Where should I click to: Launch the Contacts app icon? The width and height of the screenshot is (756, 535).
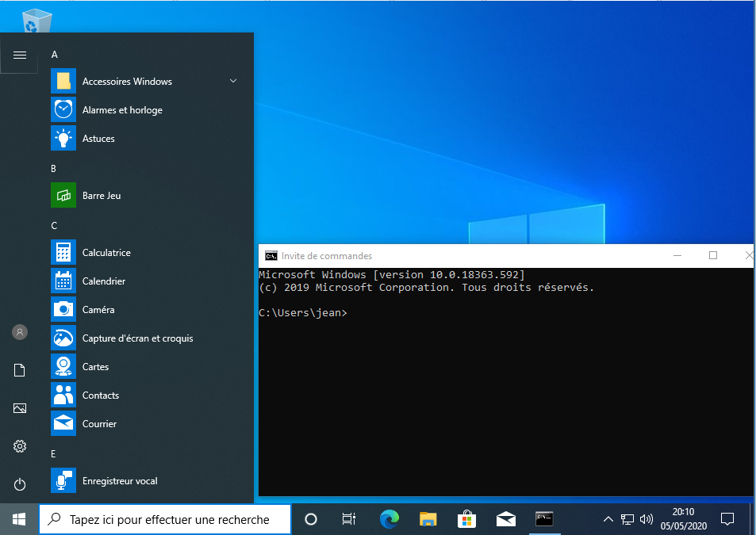(x=63, y=395)
